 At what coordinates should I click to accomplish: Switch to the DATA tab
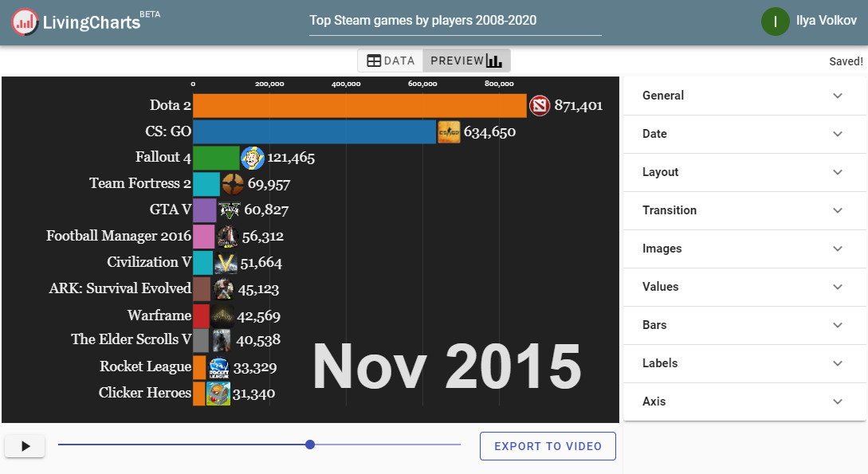coord(391,61)
